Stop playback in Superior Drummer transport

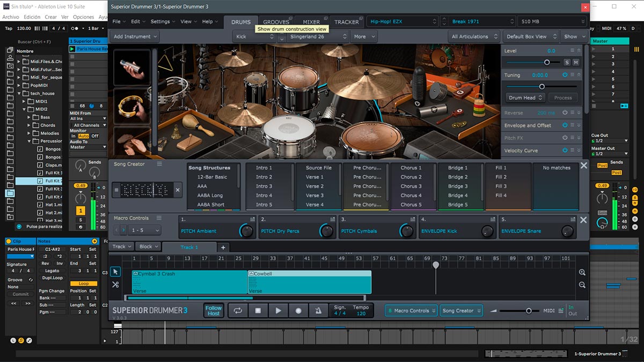258,311
